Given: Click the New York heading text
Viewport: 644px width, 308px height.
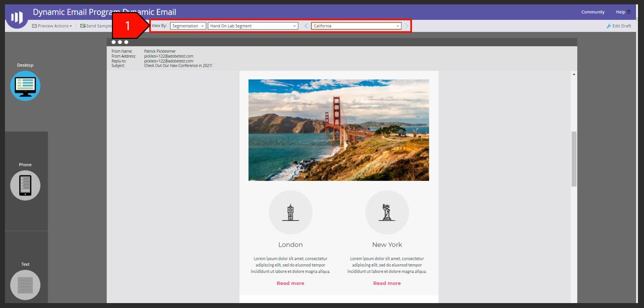Looking at the screenshot, I should tap(387, 245).
